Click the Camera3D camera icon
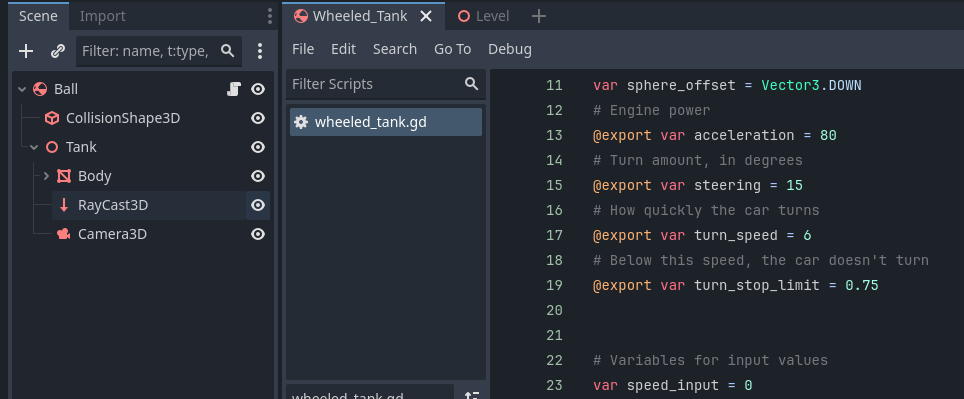Image resolution: width=964 pixels, height=399 pixels. [64, 234]
